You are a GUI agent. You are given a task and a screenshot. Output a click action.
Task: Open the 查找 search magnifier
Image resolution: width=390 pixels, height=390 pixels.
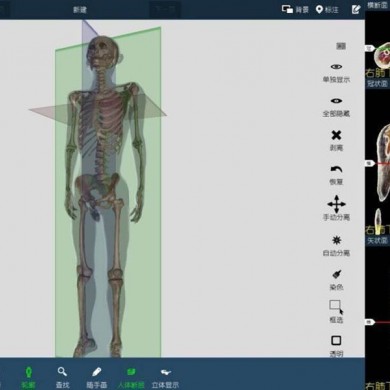coord(62,372)
